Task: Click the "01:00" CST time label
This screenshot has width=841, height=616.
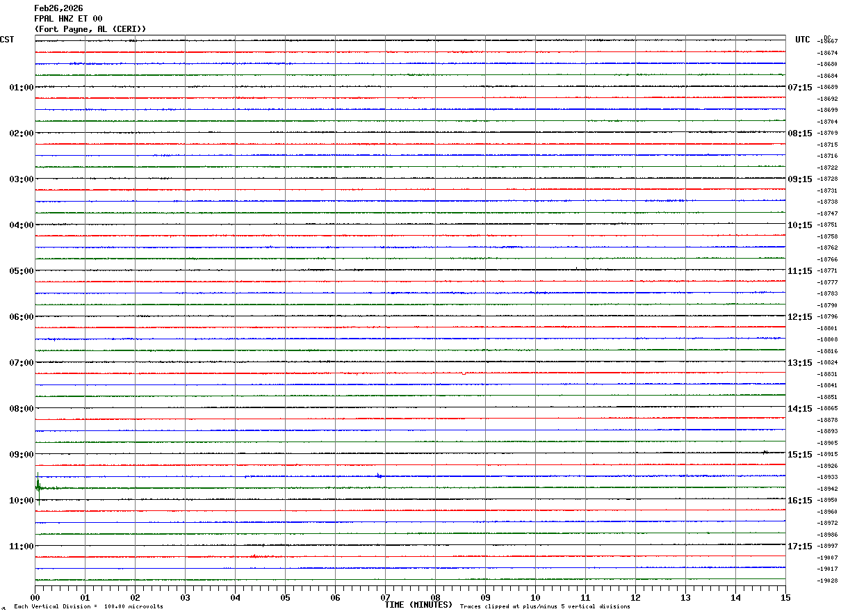Action: pyautogui.click(x=22, y=88)
